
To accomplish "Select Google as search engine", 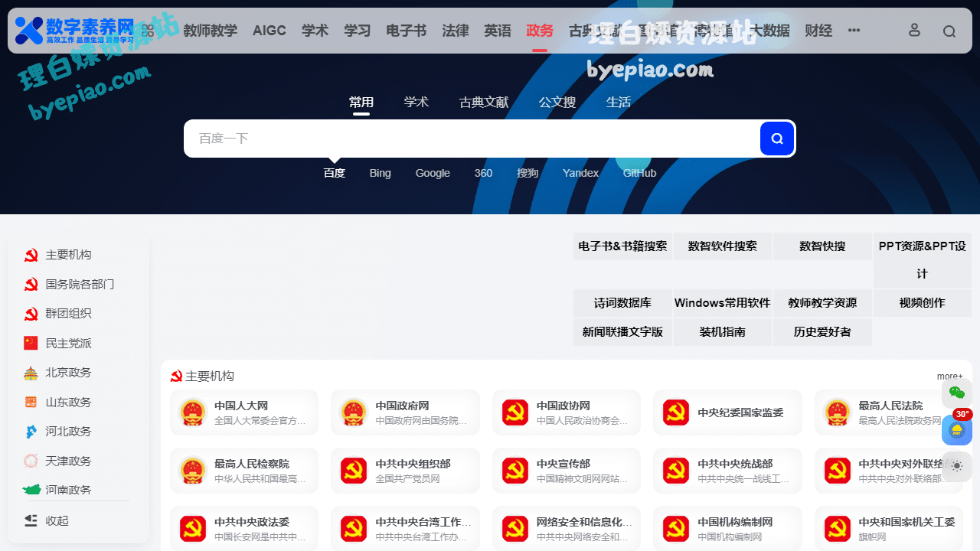I will click(433, 173).
